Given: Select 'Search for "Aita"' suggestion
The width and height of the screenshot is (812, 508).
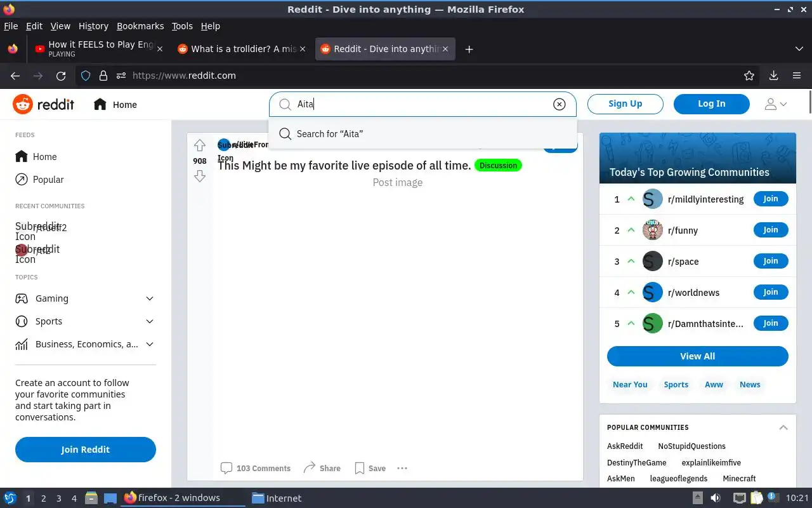Looking at the screenshot, I should (x=422, y=134).
